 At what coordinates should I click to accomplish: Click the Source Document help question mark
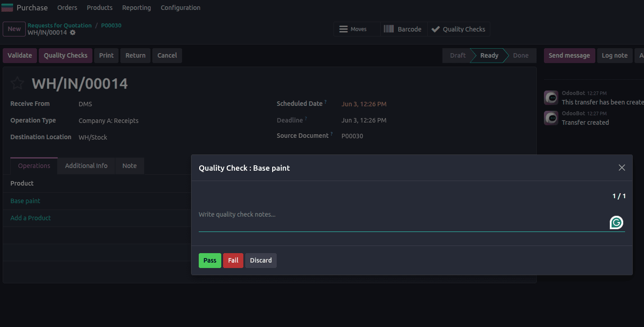[x=331, y=134]
